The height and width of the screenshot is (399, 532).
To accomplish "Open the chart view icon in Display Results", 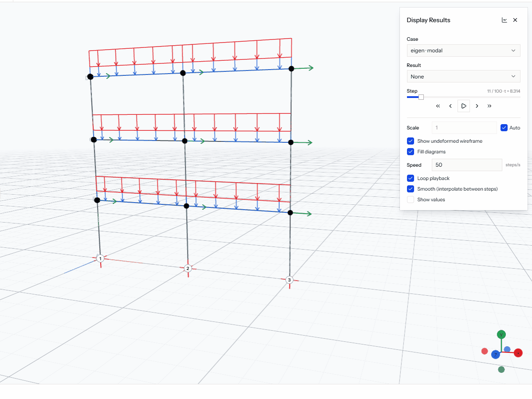I will [x=504, y=20].
